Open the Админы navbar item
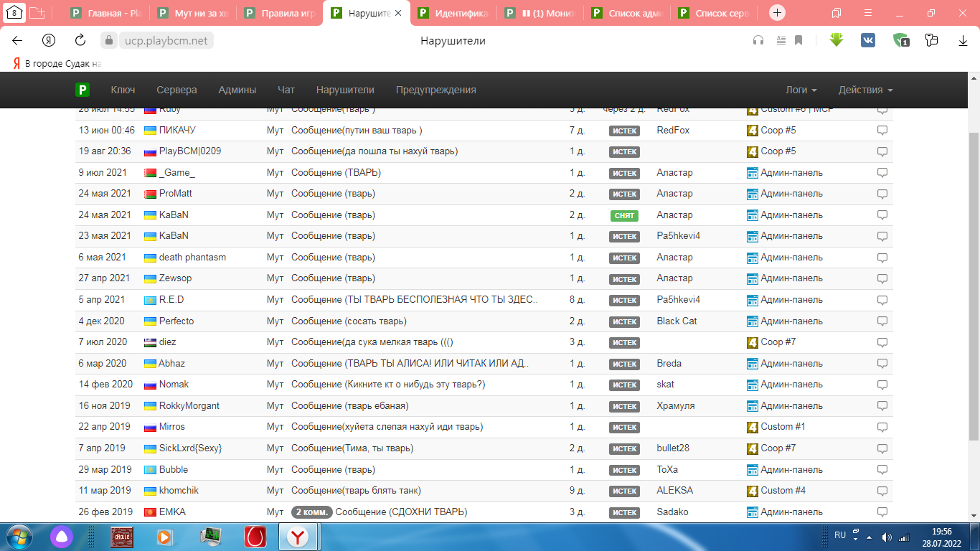 point(237,90)
